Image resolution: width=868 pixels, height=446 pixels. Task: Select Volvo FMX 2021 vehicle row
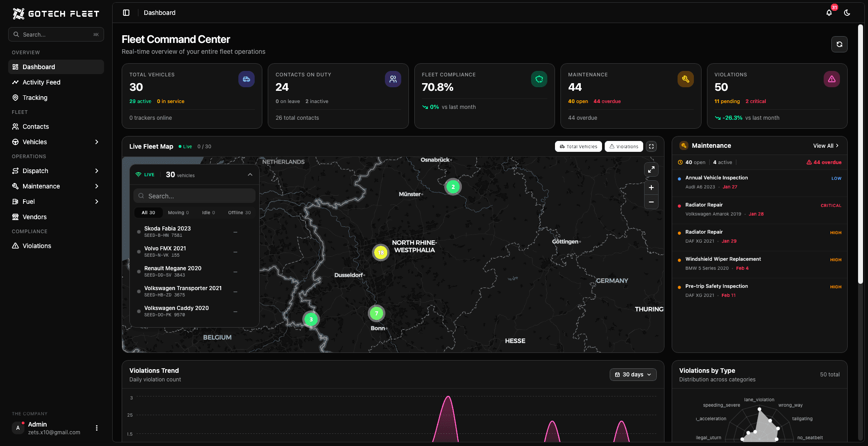point(194,251)
